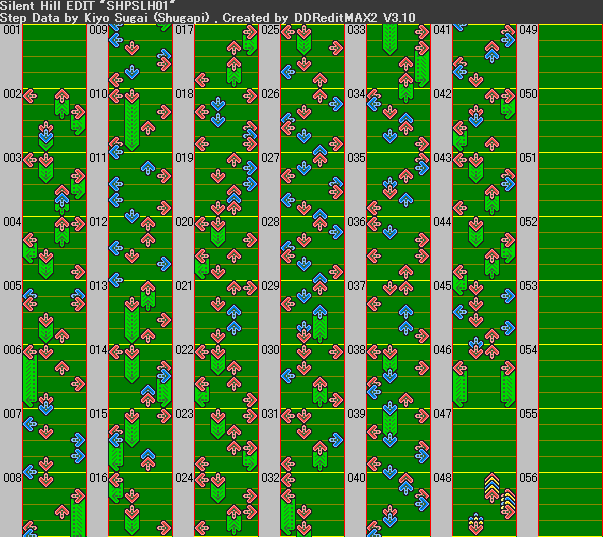Screen dimensions: 603x537
Task: Click the red left arrow starting measure 032
Action: (288, 480)
